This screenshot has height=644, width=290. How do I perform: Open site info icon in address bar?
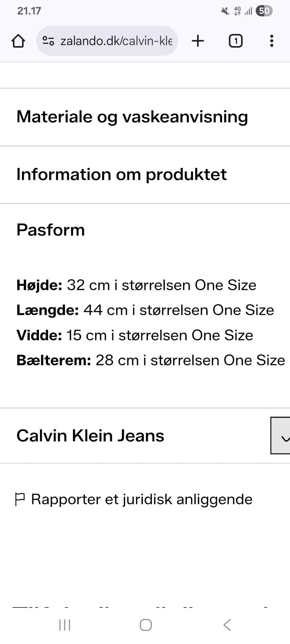tap(48, 41)
